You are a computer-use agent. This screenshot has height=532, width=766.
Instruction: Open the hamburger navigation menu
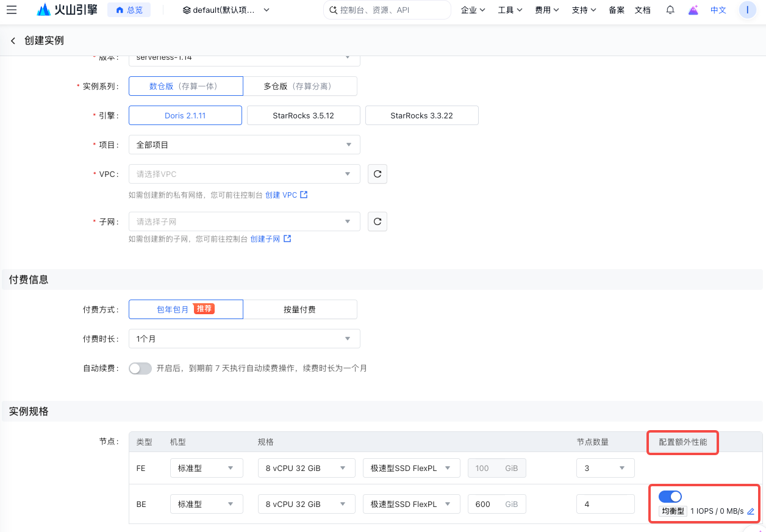point(12,10)
